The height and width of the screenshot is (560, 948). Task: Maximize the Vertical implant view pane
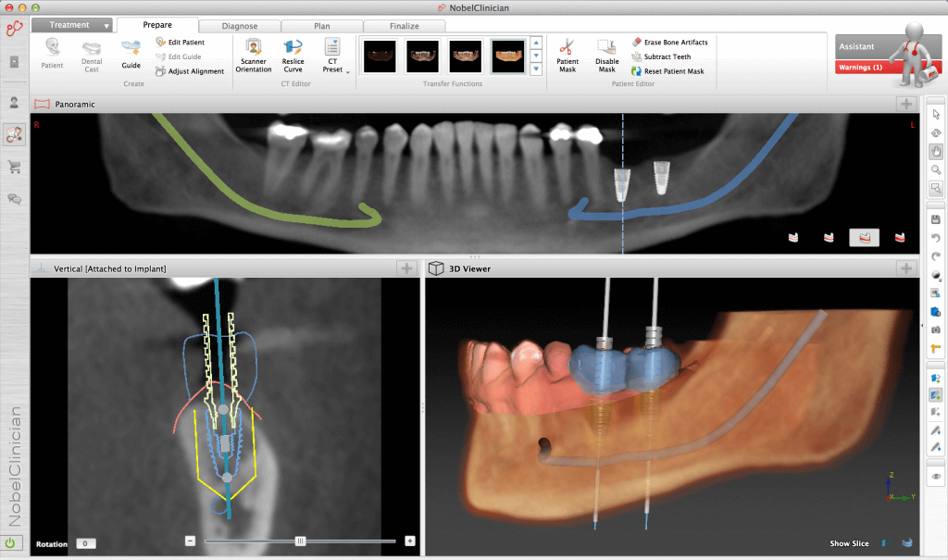point(406,268)
